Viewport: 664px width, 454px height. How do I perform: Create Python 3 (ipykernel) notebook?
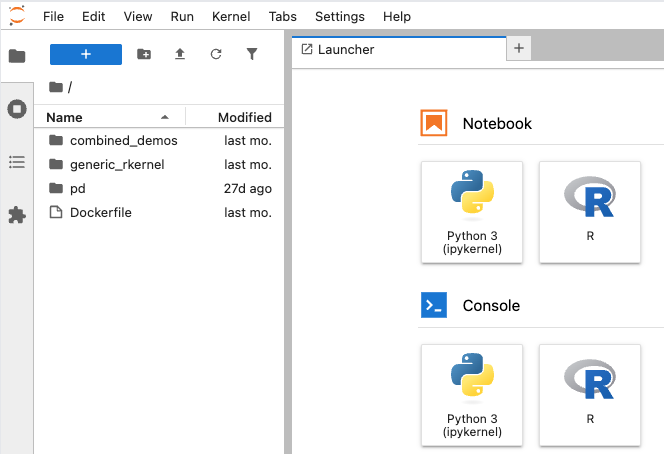click(472, 212)
